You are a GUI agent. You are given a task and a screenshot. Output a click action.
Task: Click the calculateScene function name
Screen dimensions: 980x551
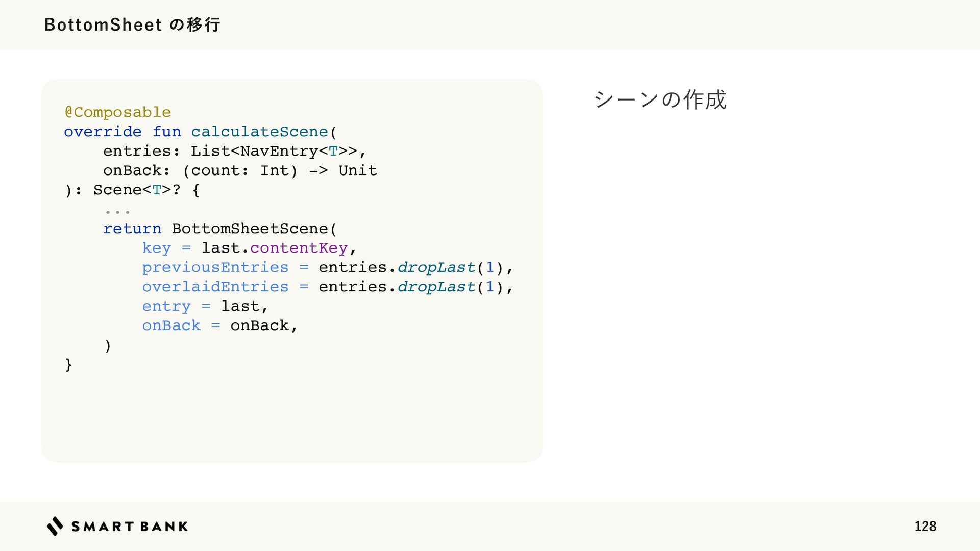point(260,132)
